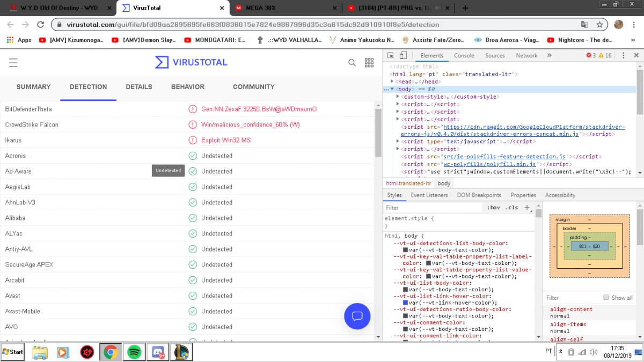Screen dimensions: 644x362
Task: Bookmark this page with the star icon
Action: click(x=599, y=25)
